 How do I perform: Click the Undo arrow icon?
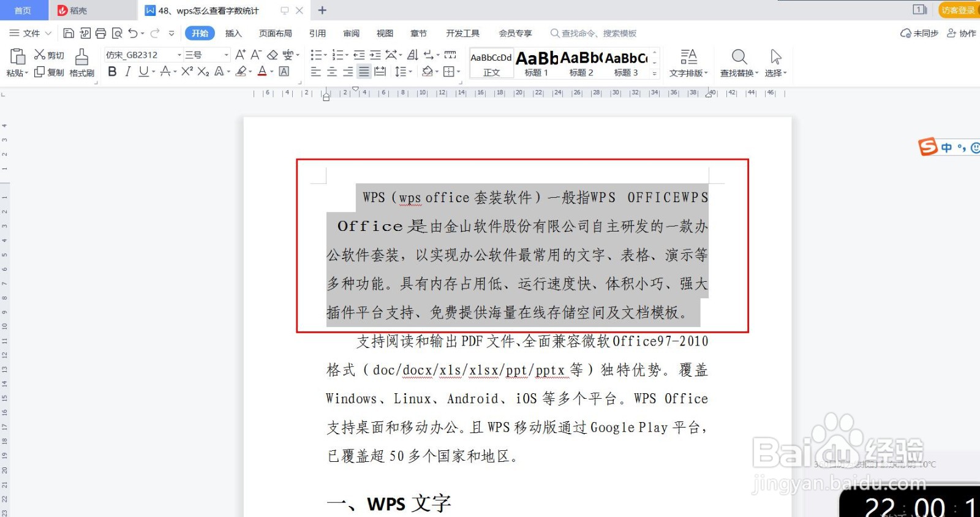pyautogui.click(x=133, y=33)
